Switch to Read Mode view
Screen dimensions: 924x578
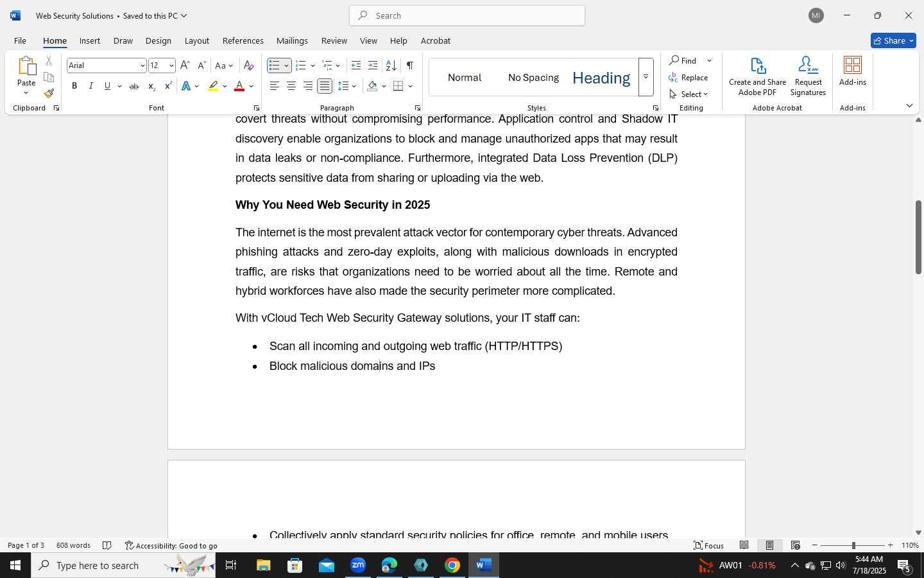(744, 545)
